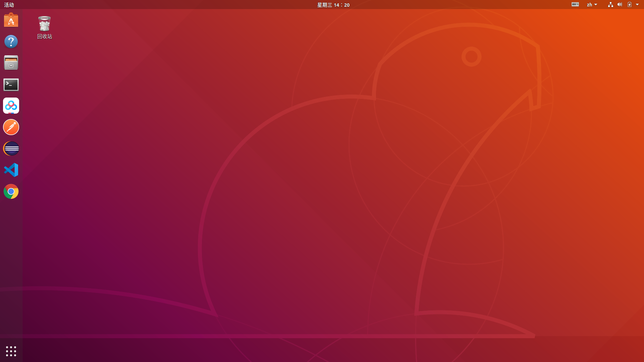
Task: Open Google Chrome browser
Action: point(11,191)
